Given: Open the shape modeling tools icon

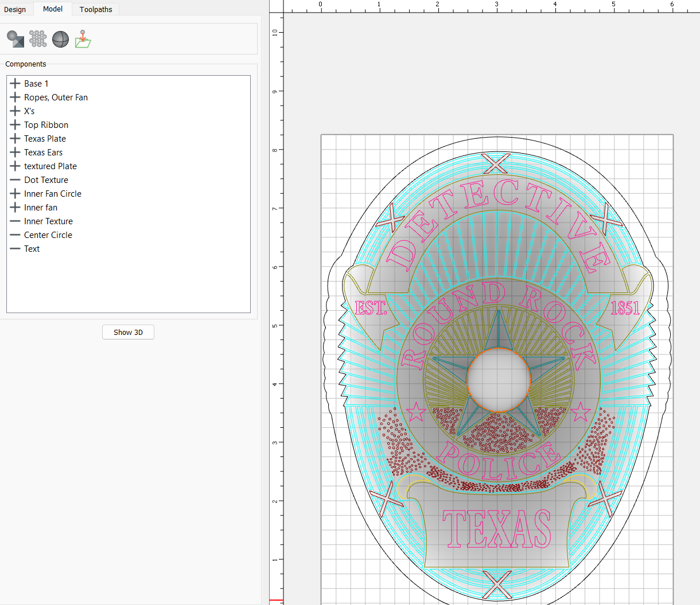Looking at the screenshot, I should (15, 39).
